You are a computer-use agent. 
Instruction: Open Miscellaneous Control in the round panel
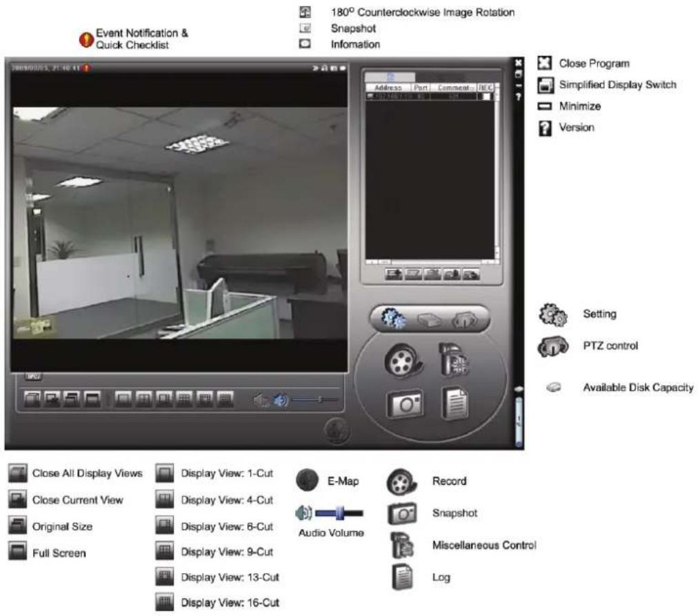tap(454, 359)
